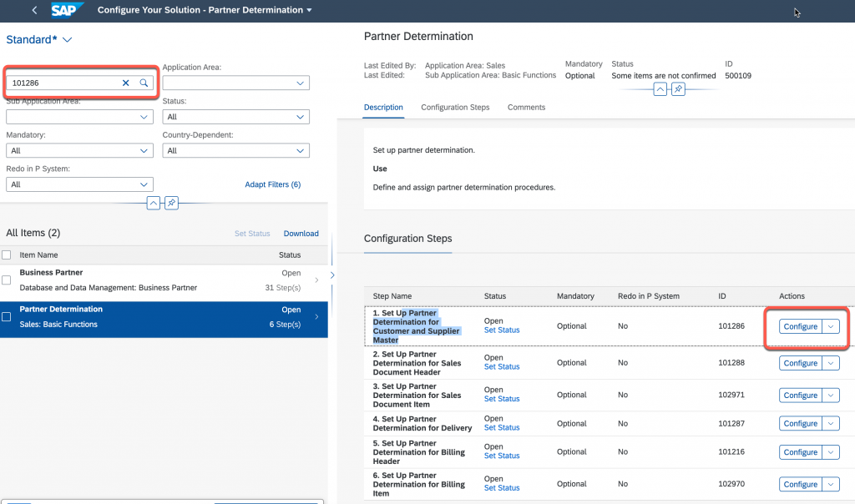Image resolution: width=855 pixels, height=504 pixels.
Task: Set status for step 4 Delivery
Action: coord(502,428)
